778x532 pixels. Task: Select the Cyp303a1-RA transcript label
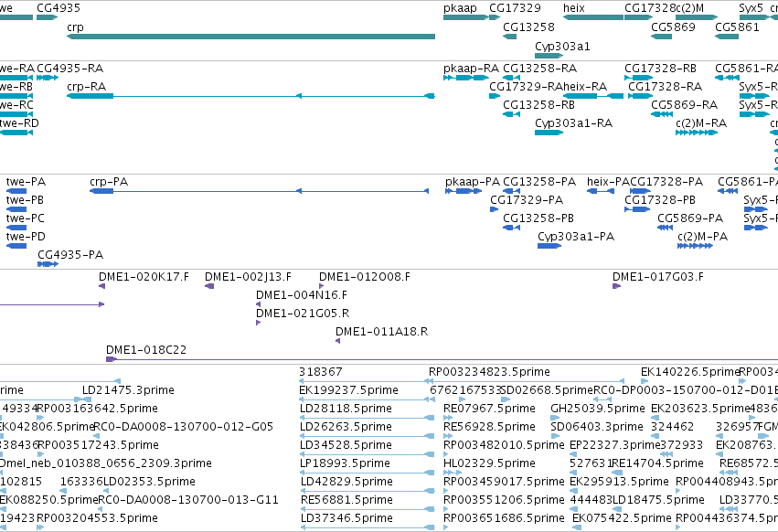tap(573, 123)
